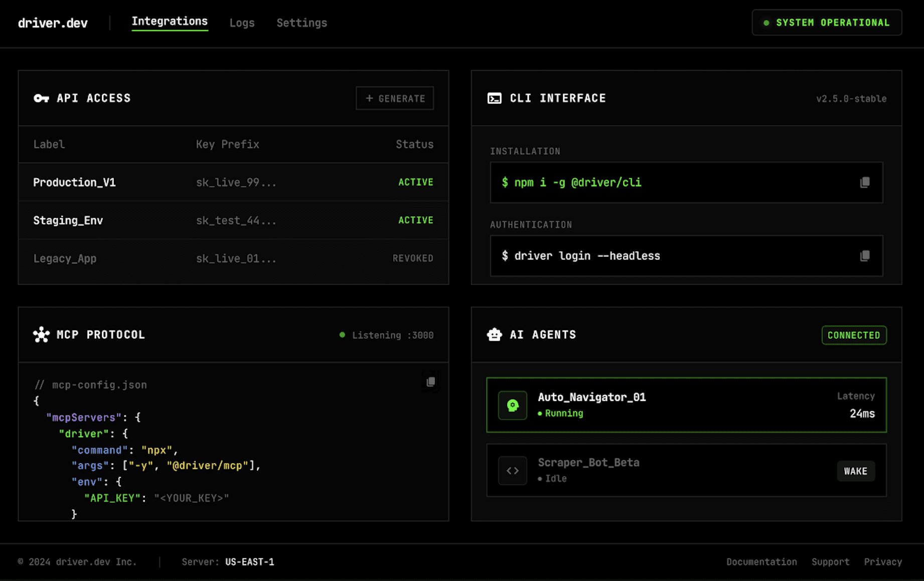Click the sk_live_01... key prefix
The width and height of the screenshot is (924, 581).
[236, 258]
